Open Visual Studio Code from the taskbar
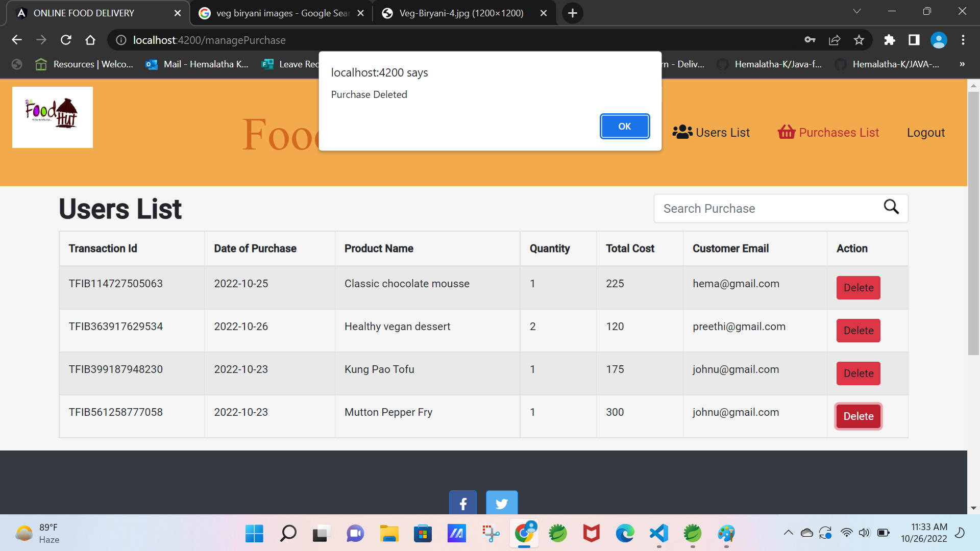980x551 pixels. [x=659, y=534]
